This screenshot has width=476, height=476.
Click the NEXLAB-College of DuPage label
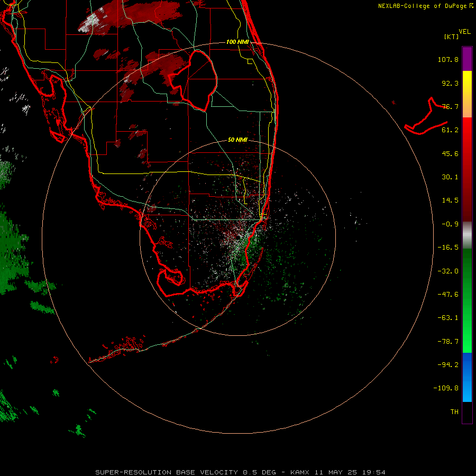coord(425,6)
